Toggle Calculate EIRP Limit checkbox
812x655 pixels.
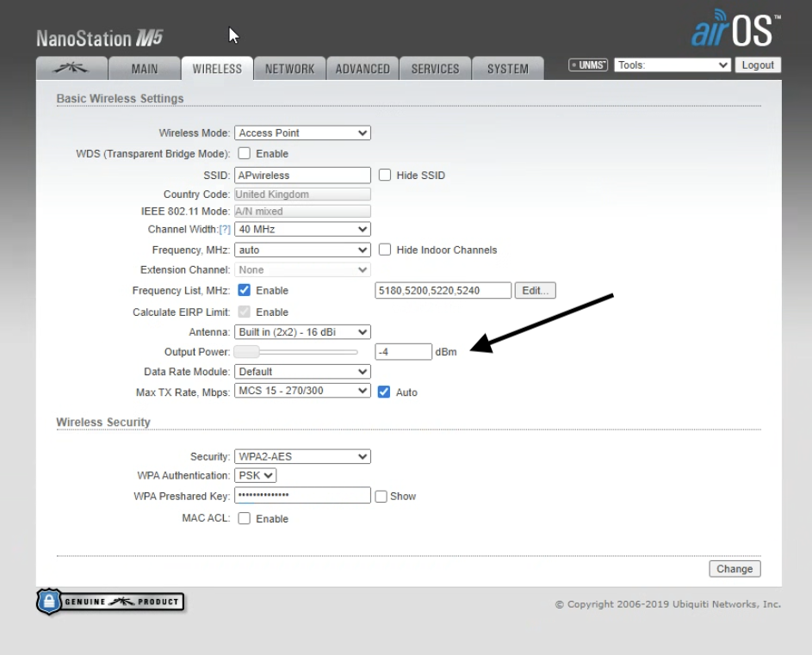tap(244, 312)
